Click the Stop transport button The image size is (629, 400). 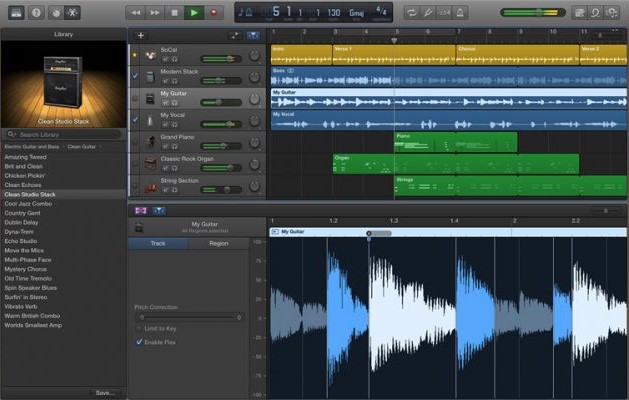[175, 12]
